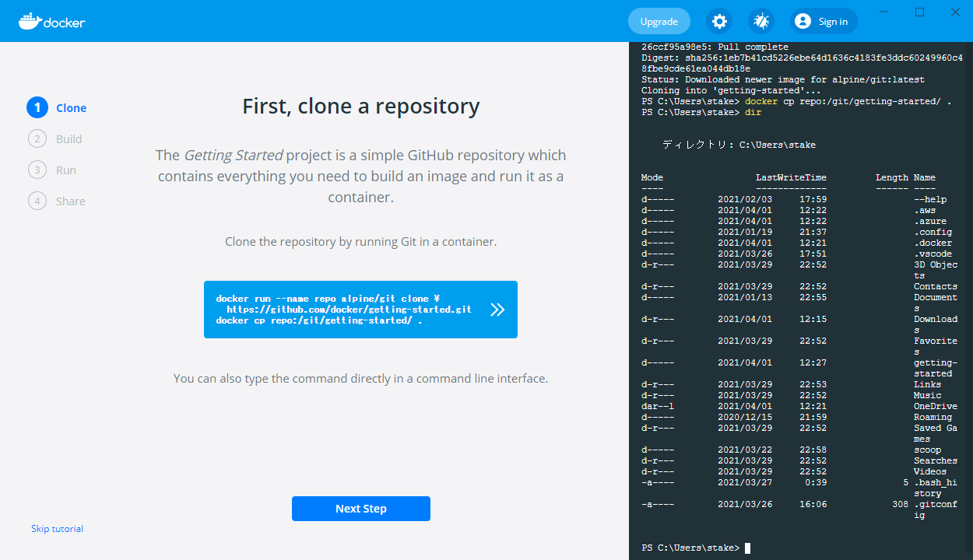Click the 'First, clone a repository' heading
973x560 pixels.
[x=361, y=106]
